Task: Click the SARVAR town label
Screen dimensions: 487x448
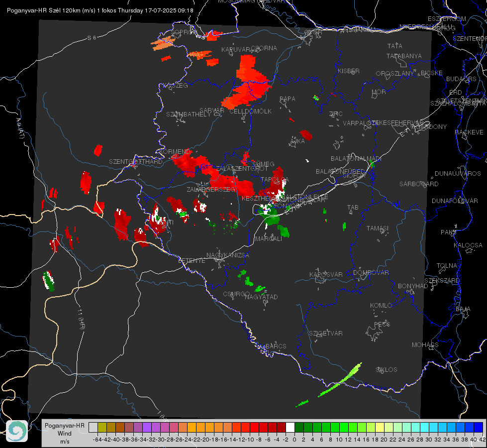Action: click(212, 111)
